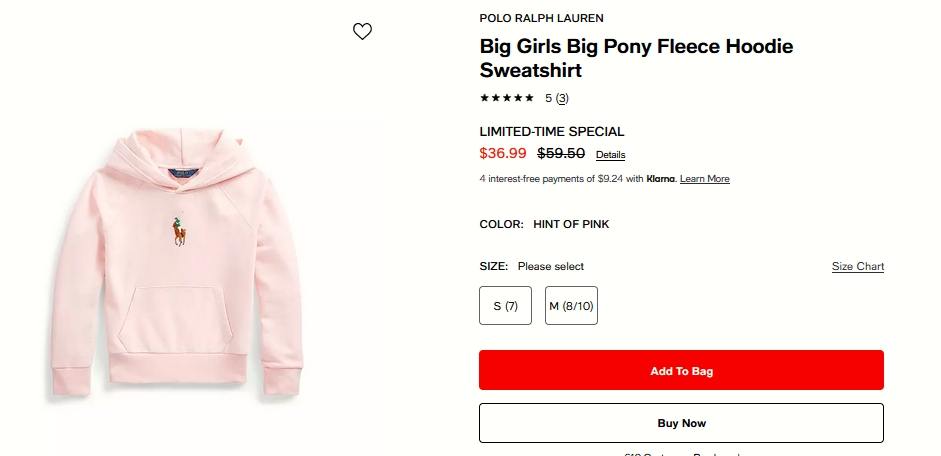Viewport: 941px width, 456px height.
Task: Click the $36.99 sale price
Action: click(x=503, y=153)
